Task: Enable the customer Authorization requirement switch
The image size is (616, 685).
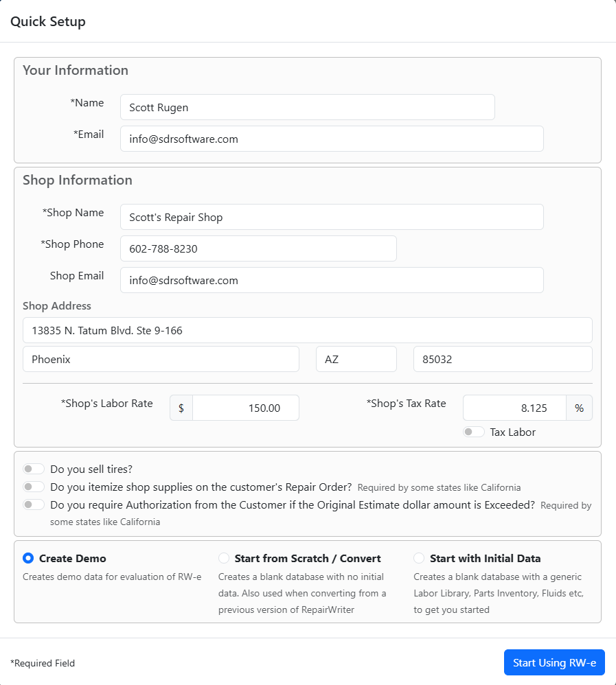Action: click(x=34, y=504)
